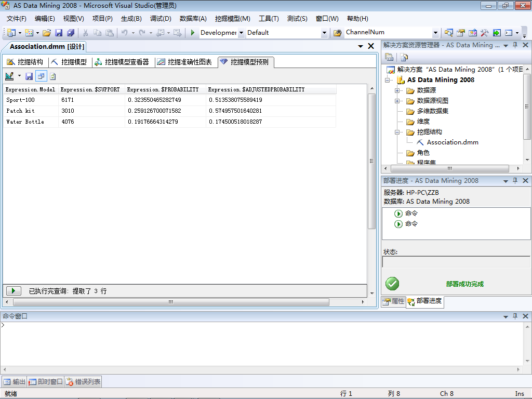Click the Paste toolbar icon
Image resolution: width=532 pixels, height=399 pixels.
point(109,33)
